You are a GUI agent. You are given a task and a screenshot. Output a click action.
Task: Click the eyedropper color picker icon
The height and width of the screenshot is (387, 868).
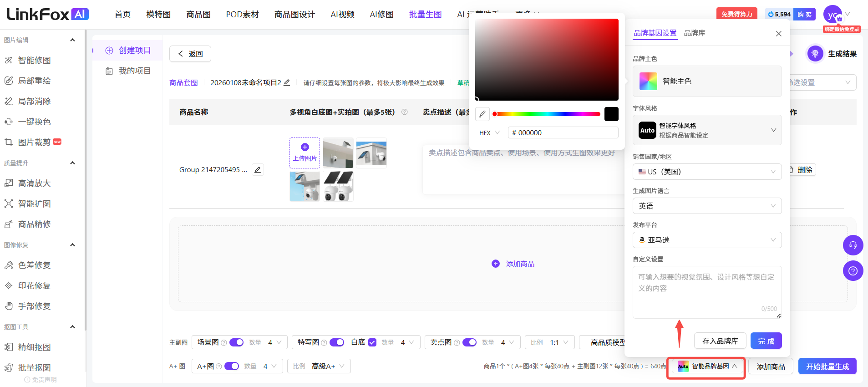coord(482,114)
